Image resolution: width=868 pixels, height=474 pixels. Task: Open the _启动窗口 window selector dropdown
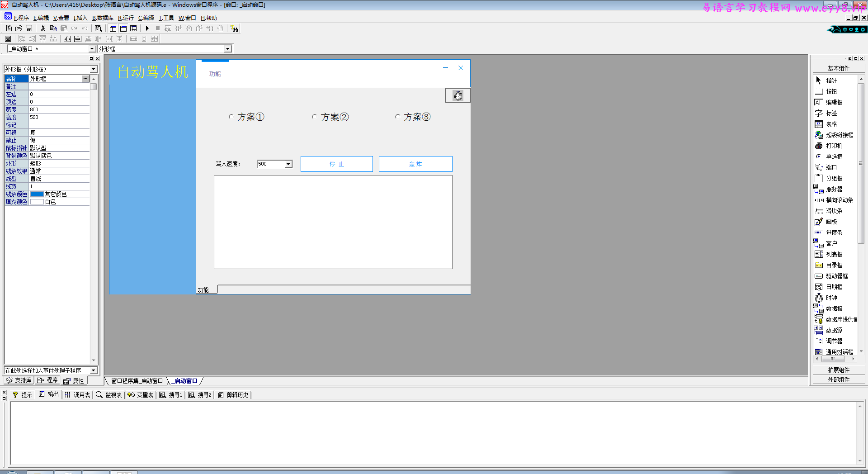point(92,49)
